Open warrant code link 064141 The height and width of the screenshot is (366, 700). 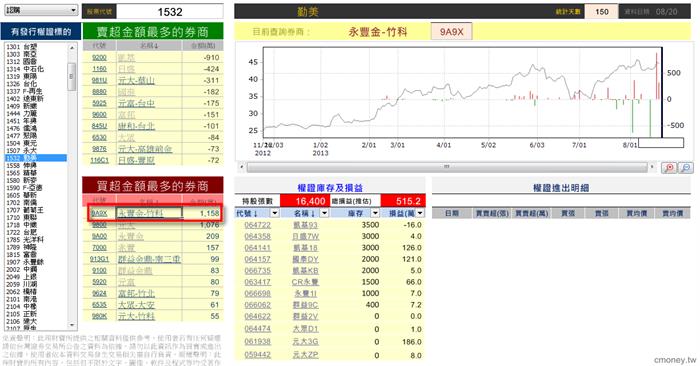257,248
